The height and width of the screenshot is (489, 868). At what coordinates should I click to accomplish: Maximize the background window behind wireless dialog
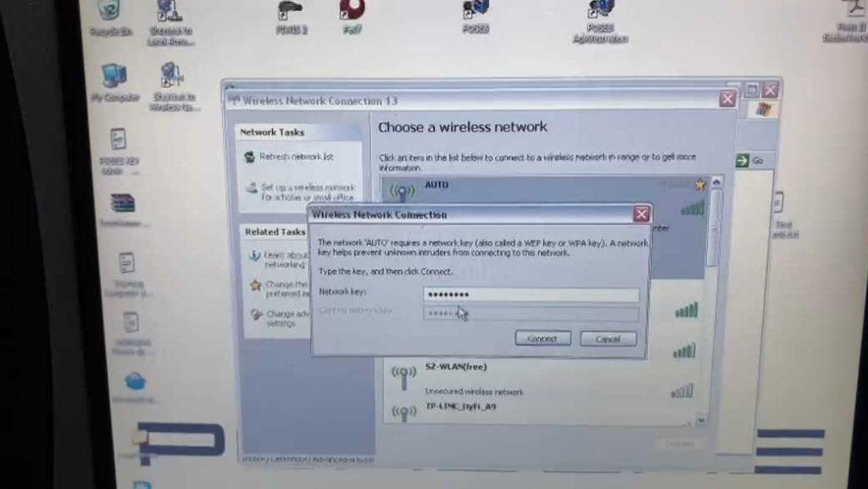pos(751,90)
